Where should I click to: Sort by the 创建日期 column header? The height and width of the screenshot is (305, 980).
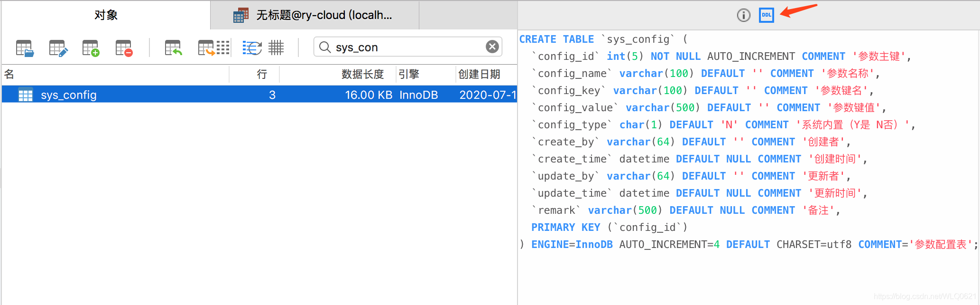coord(487,74)
